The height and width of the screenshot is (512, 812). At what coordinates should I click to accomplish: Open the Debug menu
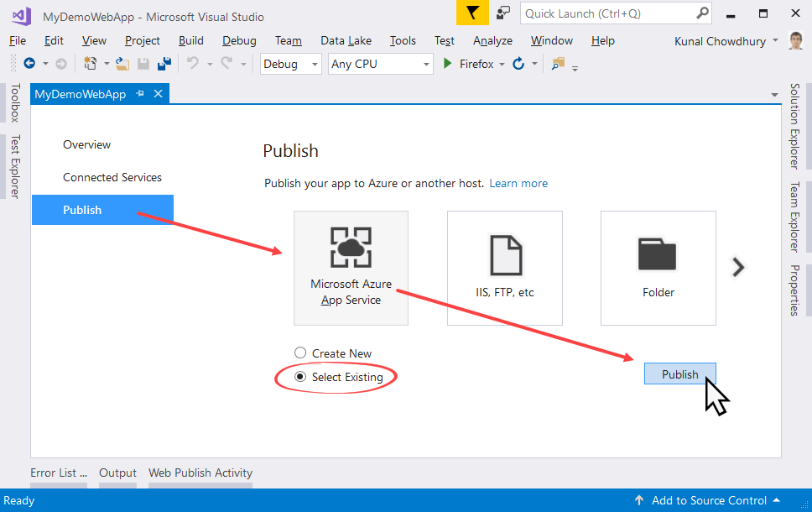click(x=239, y=40)
